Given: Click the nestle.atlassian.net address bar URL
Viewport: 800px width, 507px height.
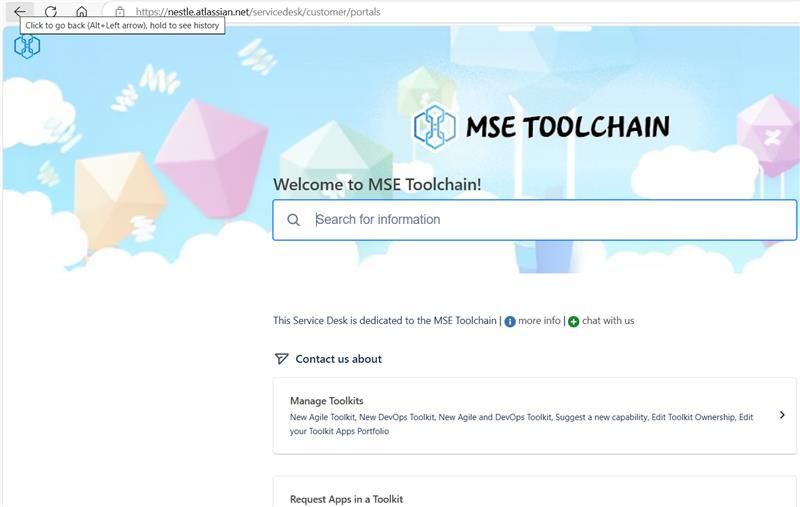Looking at the screenshot, I should click(258, 12).
